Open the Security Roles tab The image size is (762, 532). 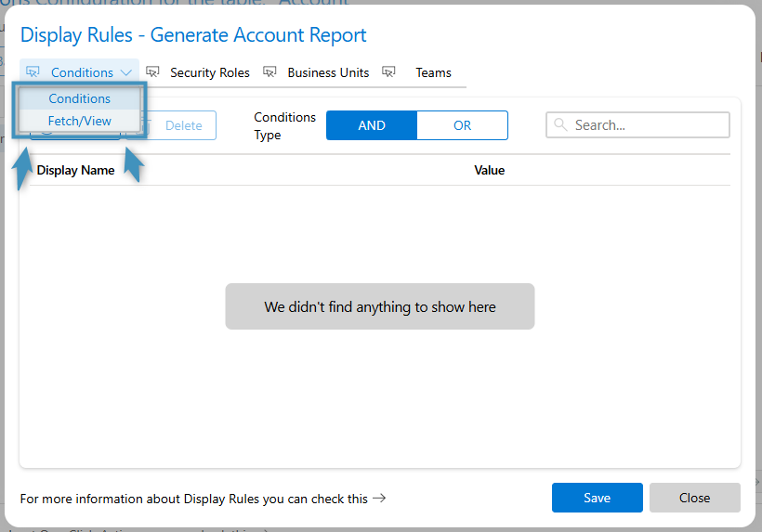[209, 72]
